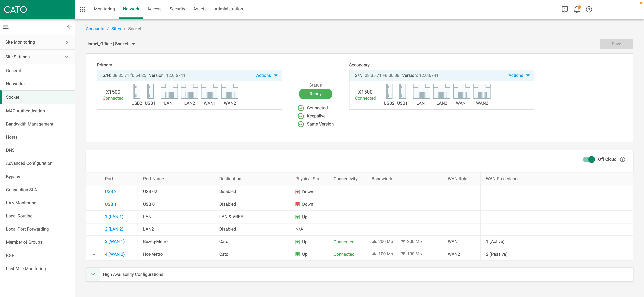Click the feedback alert icon in header
Image resolution: width=644 pixels, height=297 pixels.
[565, 9]
